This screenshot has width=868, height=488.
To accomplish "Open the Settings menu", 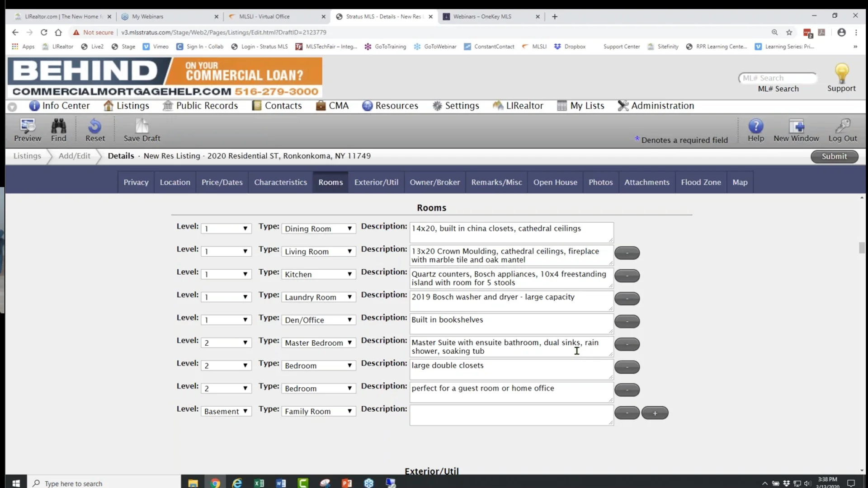I will (456, 106).
